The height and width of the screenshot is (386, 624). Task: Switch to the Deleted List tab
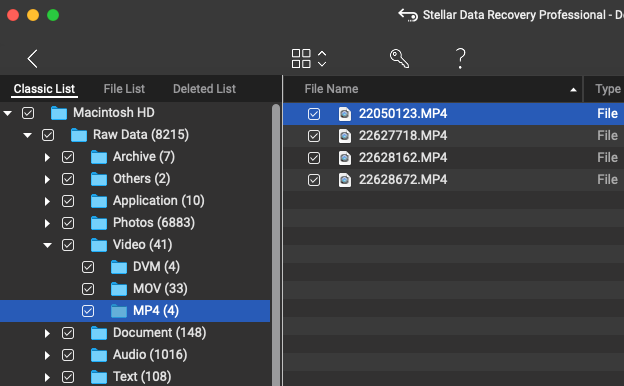click(x=204, y=89)
